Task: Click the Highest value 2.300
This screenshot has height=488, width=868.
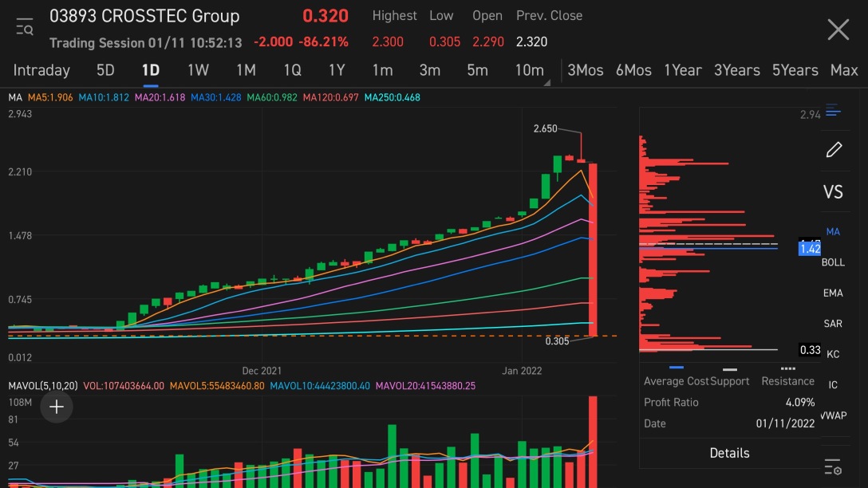Action: [x=388, y=42]
